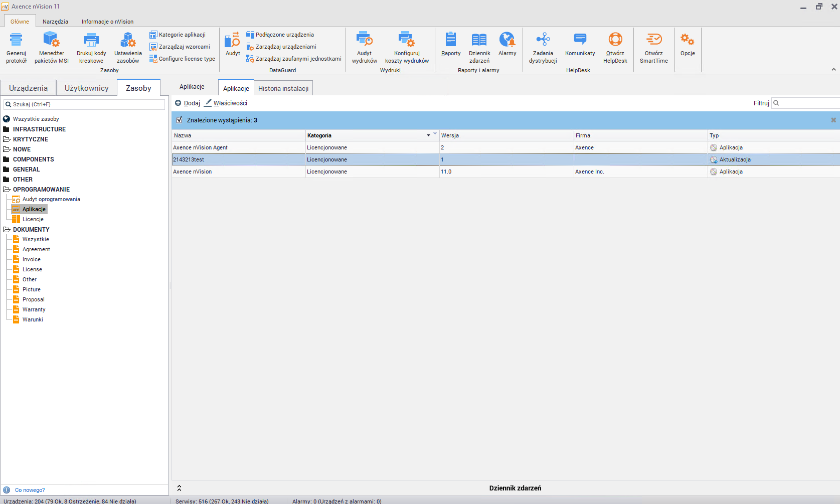The width and height of the screenshot is (840, 504).
Task: Open the Kategoria column dropdown arrow
Action: (428, 135)
